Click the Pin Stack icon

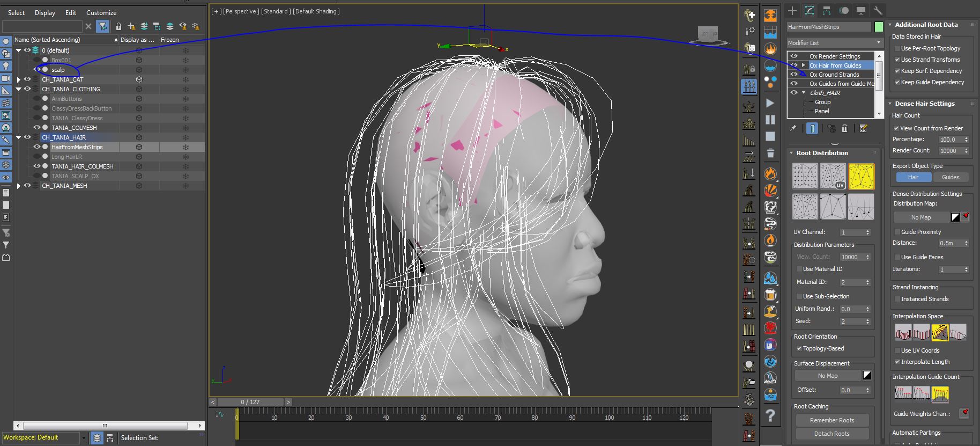click(793, 128)
